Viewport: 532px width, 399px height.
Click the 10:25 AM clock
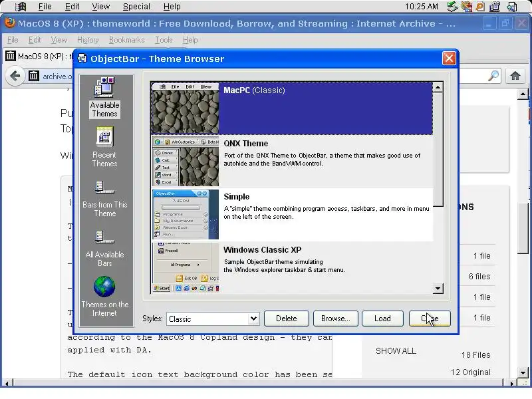[422, 7]
